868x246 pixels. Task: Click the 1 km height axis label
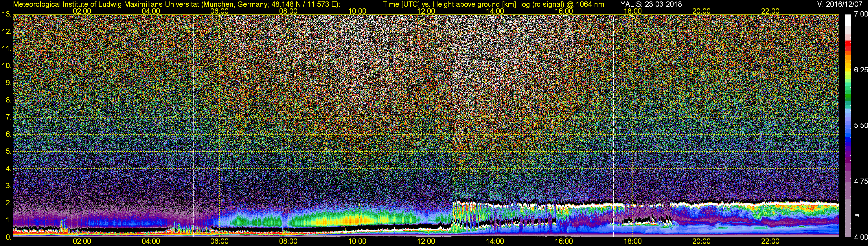[x=8, y=220]
